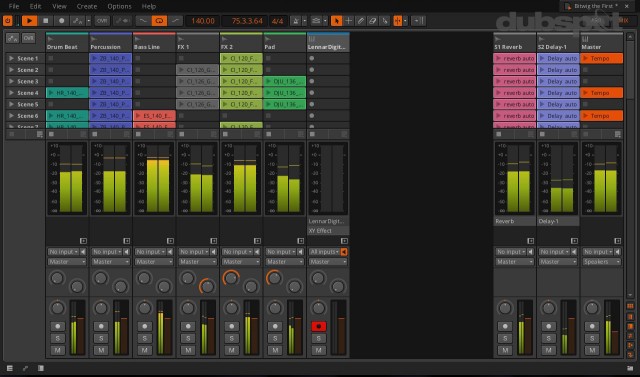Click OVR button above the scene list
The height and width of the screenshot is (377, 640).
coord(28,38)
